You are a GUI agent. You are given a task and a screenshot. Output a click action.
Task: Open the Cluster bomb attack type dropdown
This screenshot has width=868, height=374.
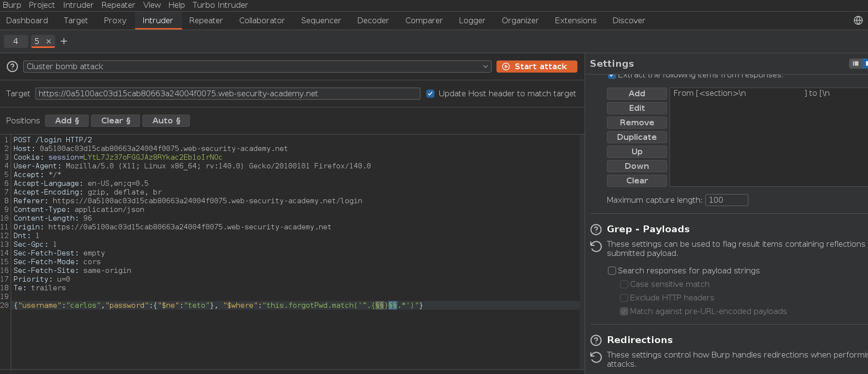point(257,66)
